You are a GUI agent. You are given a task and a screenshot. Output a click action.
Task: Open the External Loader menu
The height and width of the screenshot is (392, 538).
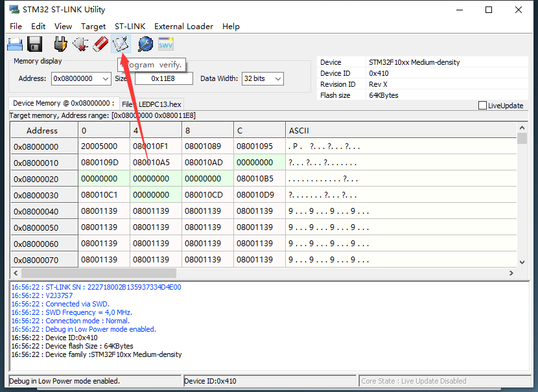183,27
